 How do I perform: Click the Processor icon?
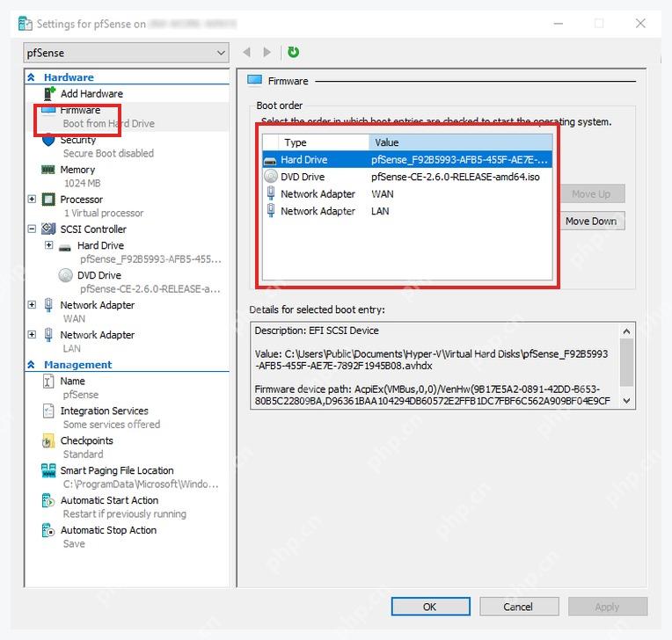coord(48,200)
